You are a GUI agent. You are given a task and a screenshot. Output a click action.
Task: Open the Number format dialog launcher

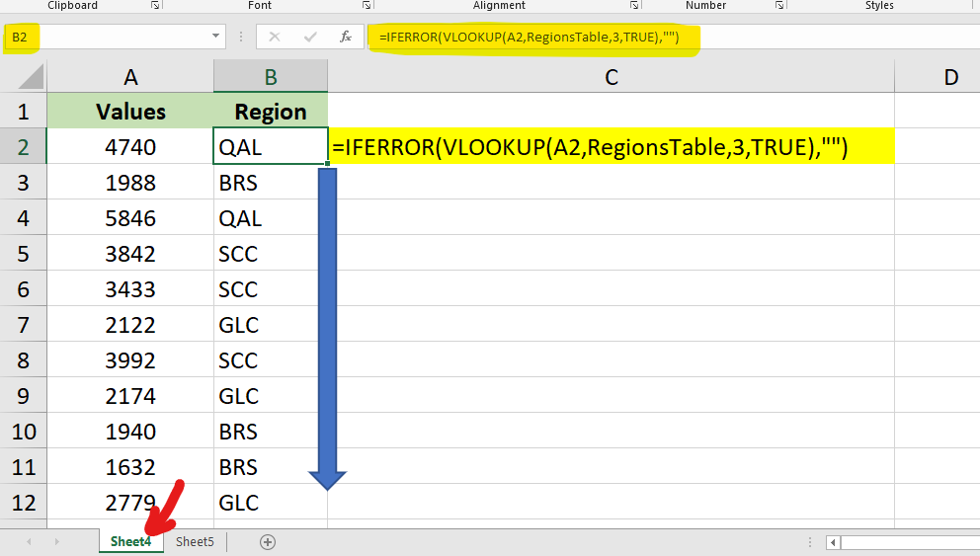(x=779, y=5)
